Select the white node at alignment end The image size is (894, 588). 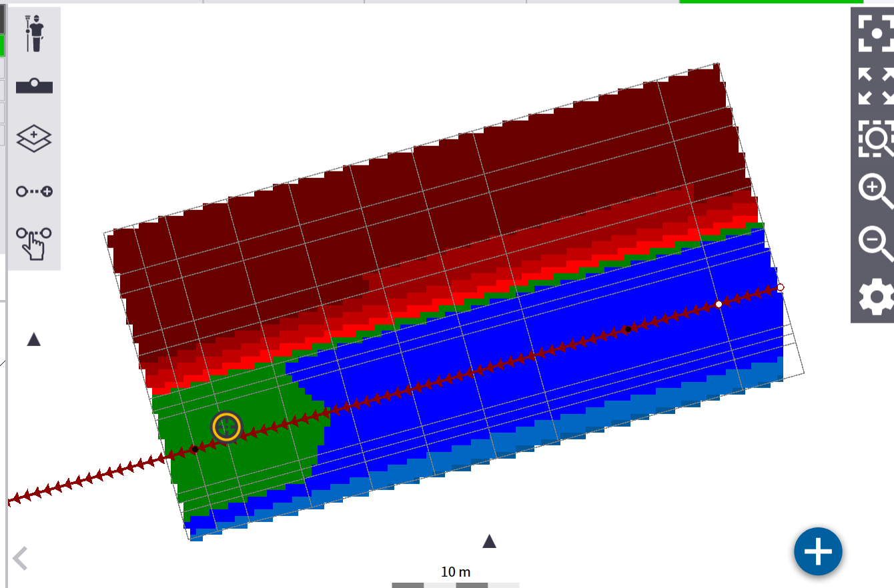point(781,288)
